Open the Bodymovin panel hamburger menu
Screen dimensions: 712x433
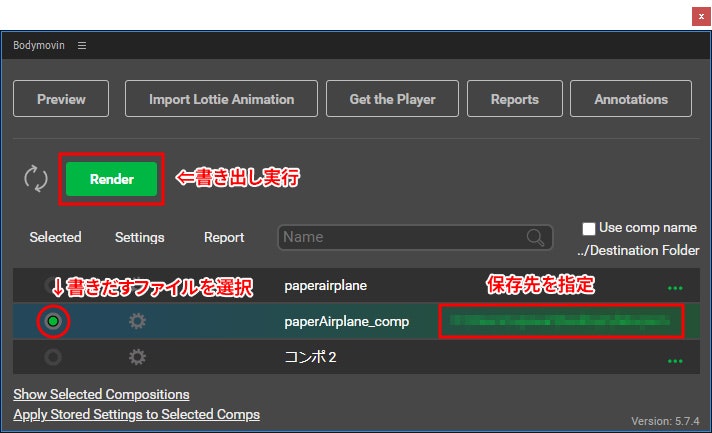coord(82,45)
